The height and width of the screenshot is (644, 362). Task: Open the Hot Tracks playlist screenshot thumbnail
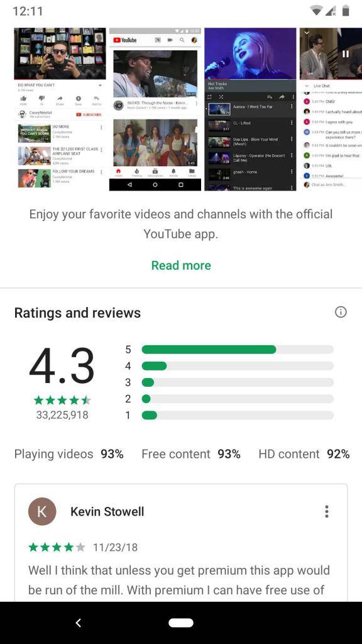tap(250, 109)
